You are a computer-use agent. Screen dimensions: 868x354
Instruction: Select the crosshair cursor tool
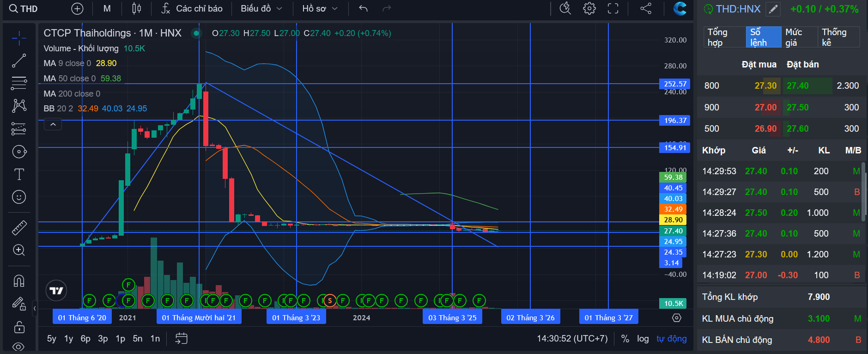click(19, 38)
